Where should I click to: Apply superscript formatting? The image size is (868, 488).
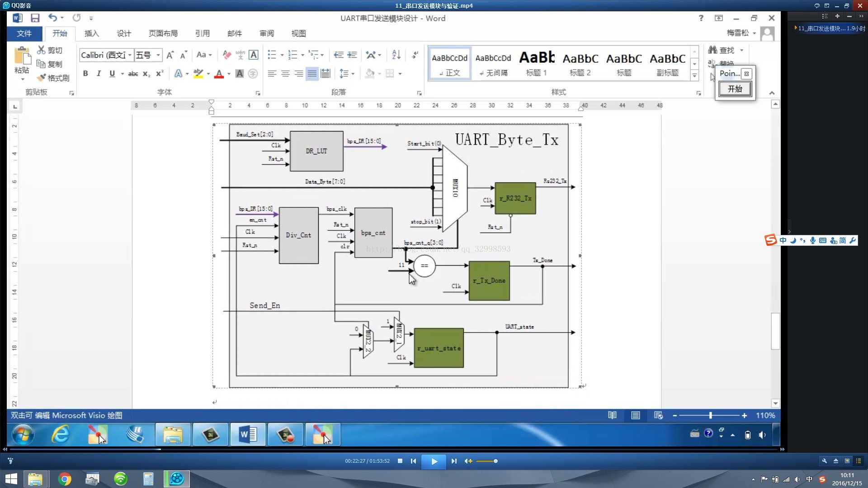[159, 74]
